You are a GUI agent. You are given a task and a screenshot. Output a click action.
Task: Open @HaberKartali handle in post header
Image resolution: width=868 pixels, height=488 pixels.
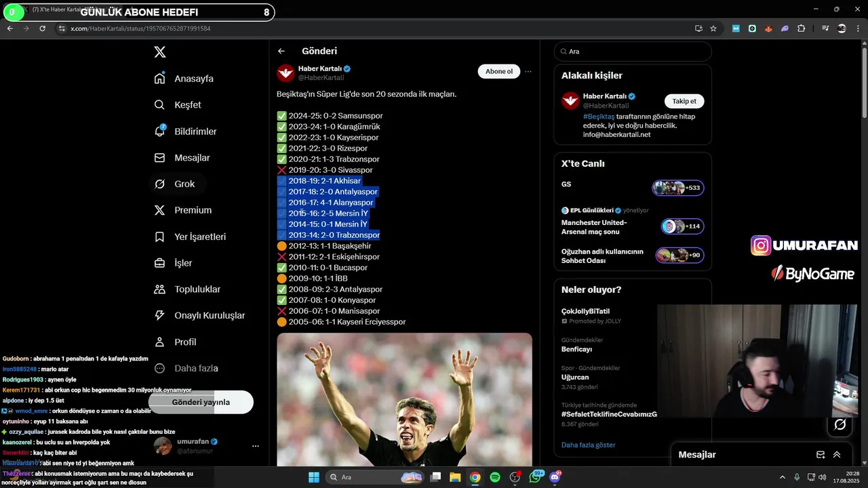pyautogui.click(x=321, y=78)
